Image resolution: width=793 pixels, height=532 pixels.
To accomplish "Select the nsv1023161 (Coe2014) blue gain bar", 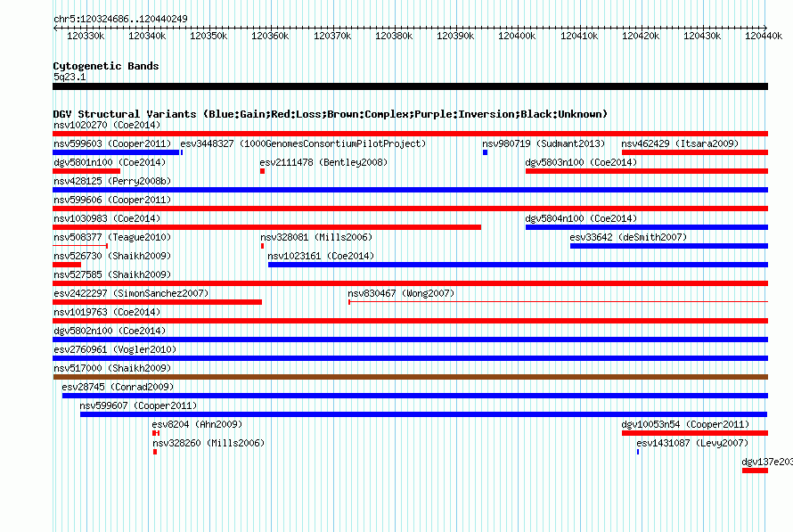I will coord(518,265).
